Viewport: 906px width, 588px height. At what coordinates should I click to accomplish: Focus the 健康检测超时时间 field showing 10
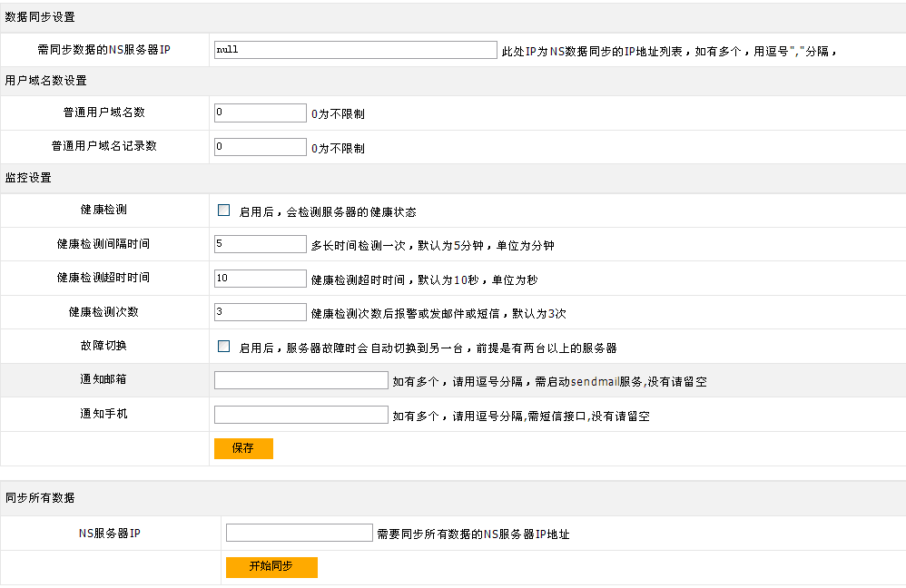point(261,279)
